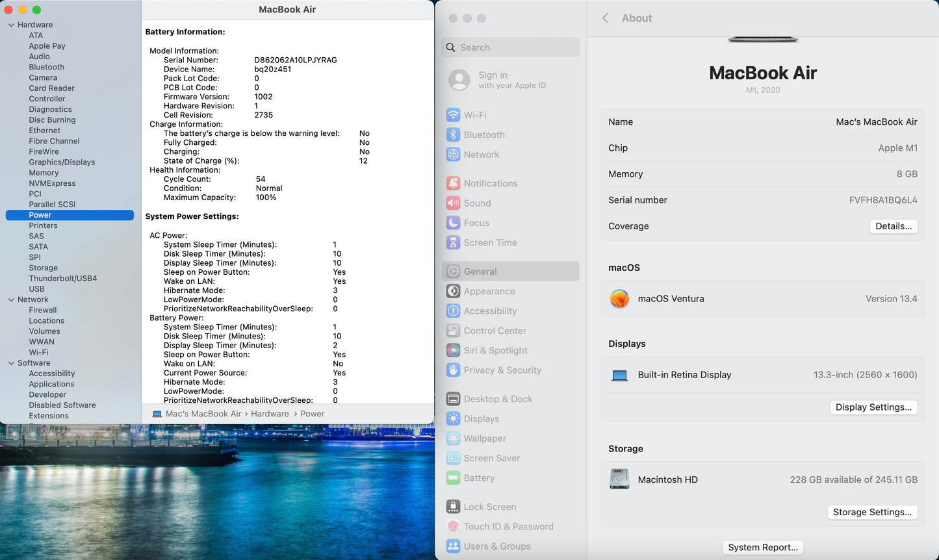Open Privacy & Security preferences
Viewport: 939px width, 560px height.
tap(502, 370)
